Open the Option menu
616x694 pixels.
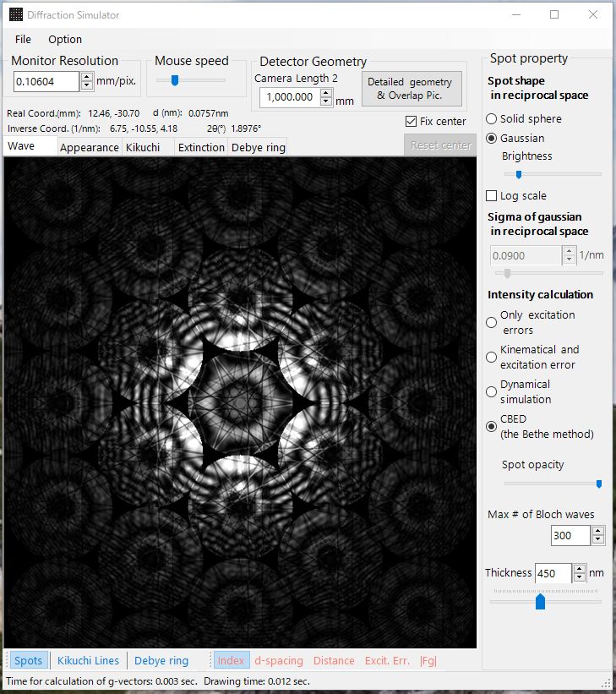(65, 40)
